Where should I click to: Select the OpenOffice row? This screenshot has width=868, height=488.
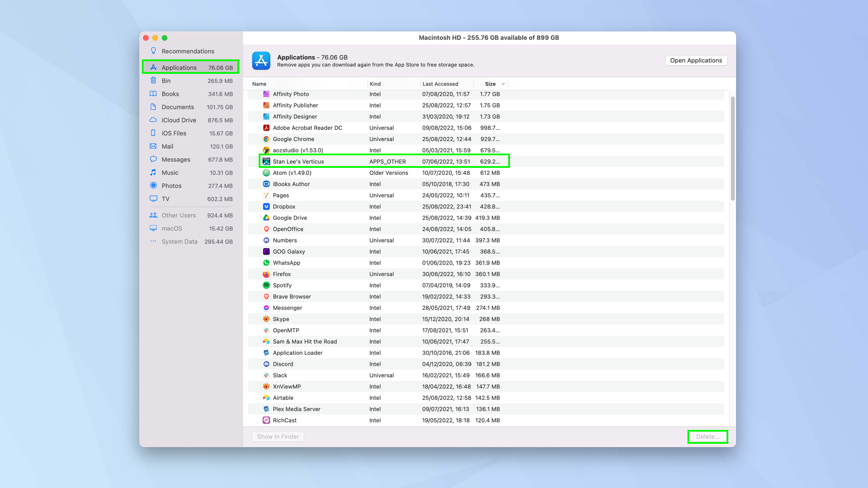(x=486, y=229)
